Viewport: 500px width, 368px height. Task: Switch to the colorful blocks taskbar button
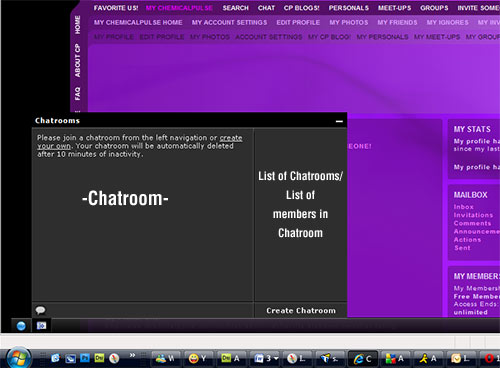pos(395,359)
